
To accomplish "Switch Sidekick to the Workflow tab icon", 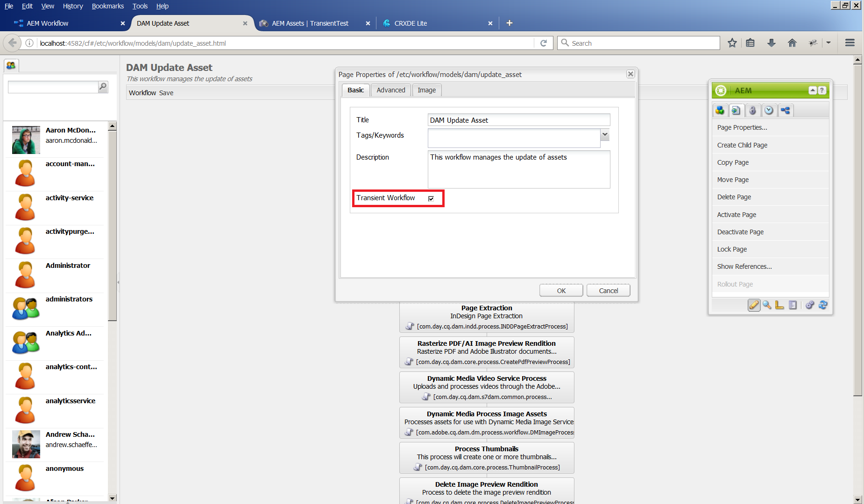I will click(x=786, y=111).
